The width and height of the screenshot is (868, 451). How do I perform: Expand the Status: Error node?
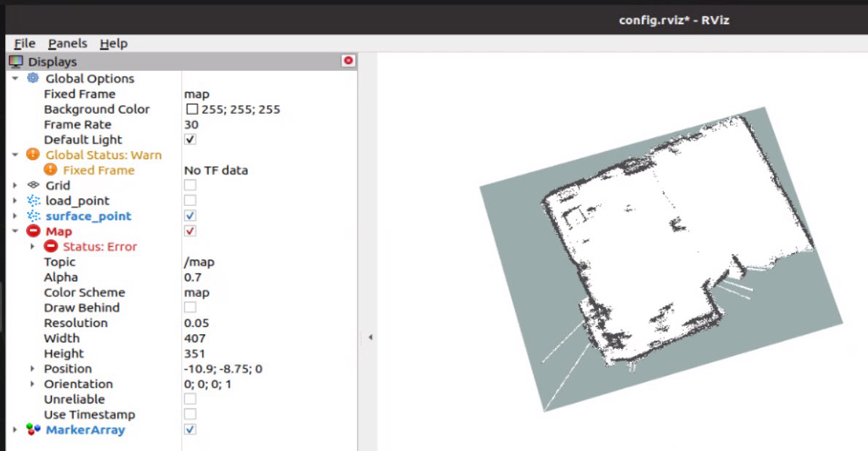click(32, 247)
